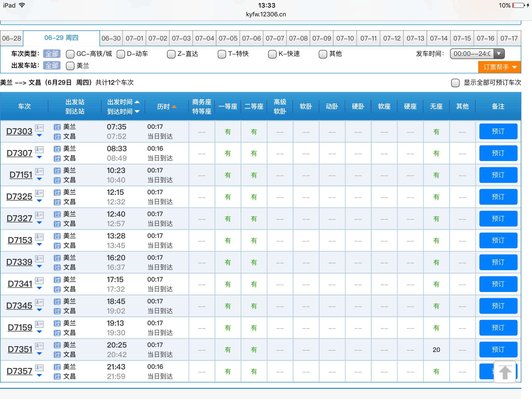This screenshot has height=399, width=532.
Task: Open ticket info card icon for D7151
Action: (x=39, y=171)
